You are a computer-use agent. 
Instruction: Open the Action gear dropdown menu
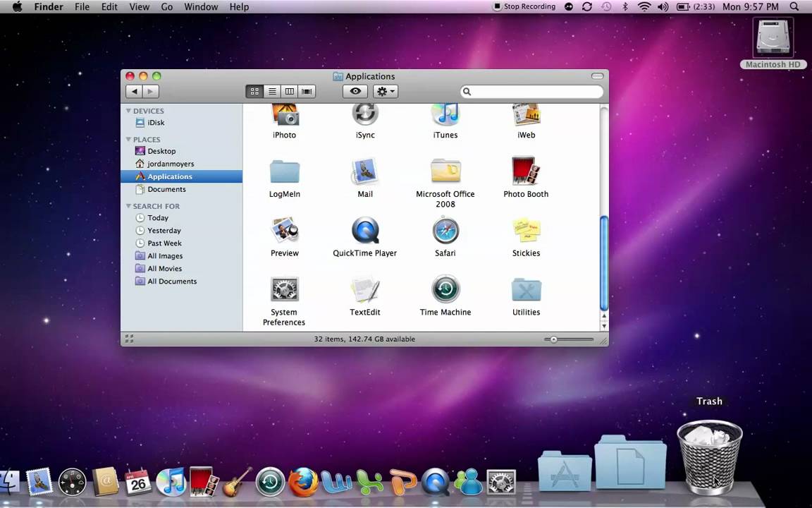point(386,91)
